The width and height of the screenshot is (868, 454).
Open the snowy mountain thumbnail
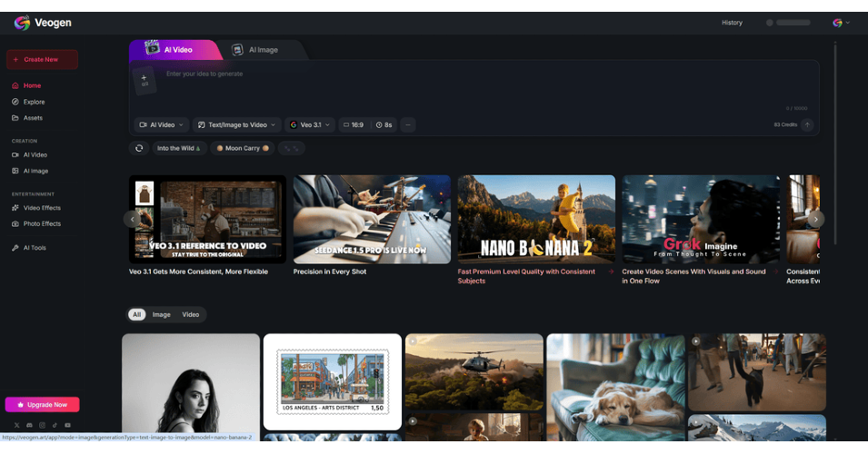[757, 428]
